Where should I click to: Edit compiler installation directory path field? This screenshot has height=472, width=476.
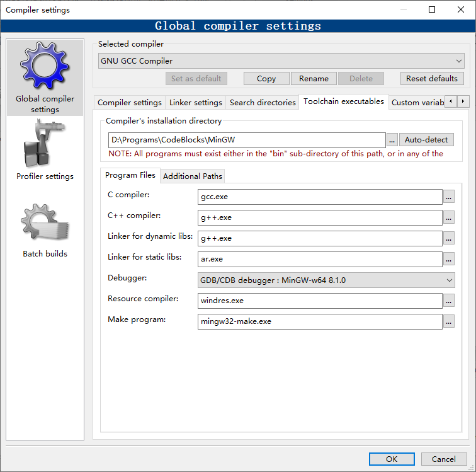point(247,140)
